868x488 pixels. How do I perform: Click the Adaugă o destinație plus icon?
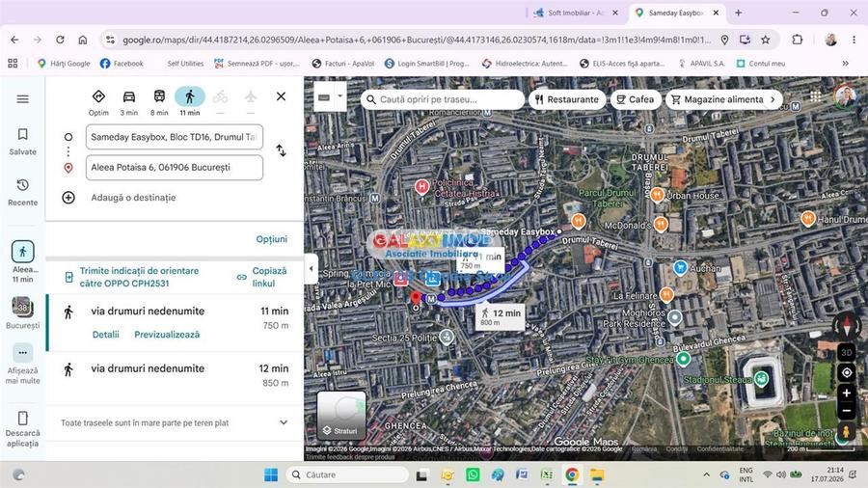tap(68, 198)
